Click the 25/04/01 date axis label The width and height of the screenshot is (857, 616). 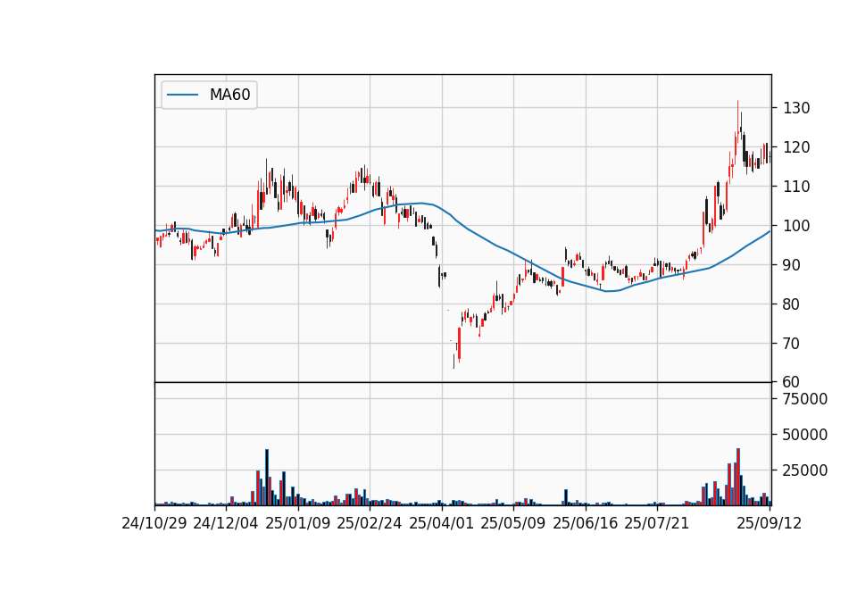pos(442,523)
